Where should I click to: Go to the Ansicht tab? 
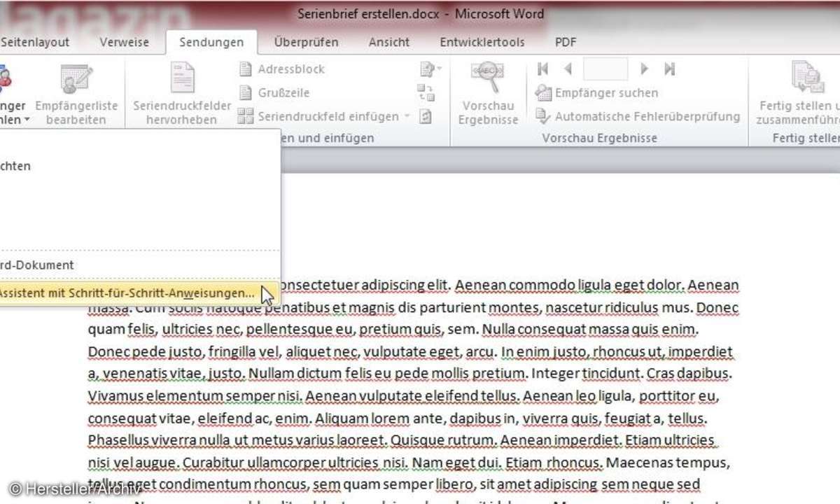coord(389,42)
